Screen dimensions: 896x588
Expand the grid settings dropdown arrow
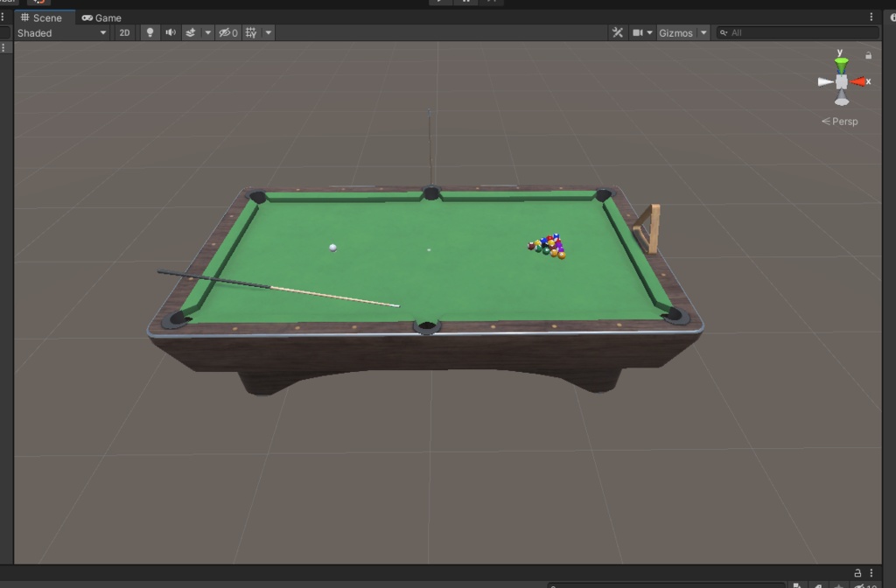tap(268, 32)
